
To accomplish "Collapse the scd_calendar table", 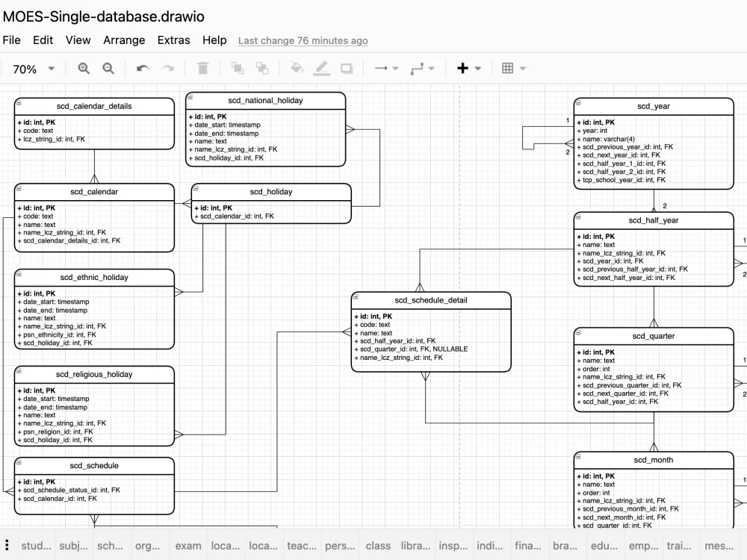I will (x=19, y=188).
